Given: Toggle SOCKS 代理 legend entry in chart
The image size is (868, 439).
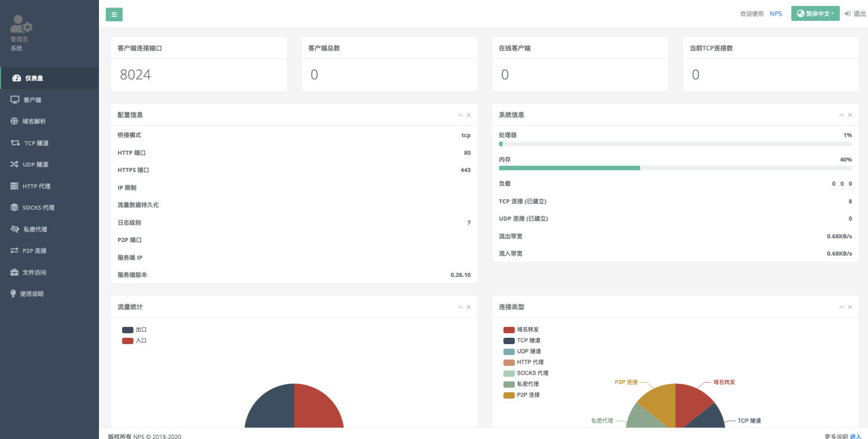Looking at the screenshot, I should tap(526, 373).
